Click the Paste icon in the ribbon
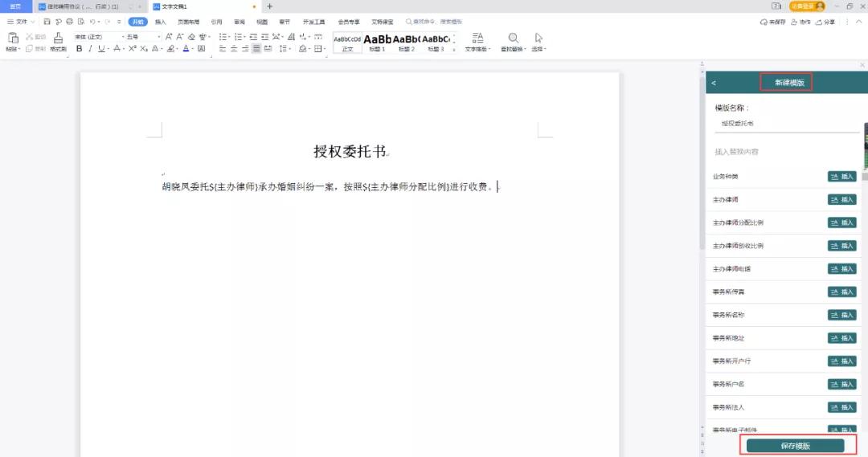868x457 pixels. (13, 38)
